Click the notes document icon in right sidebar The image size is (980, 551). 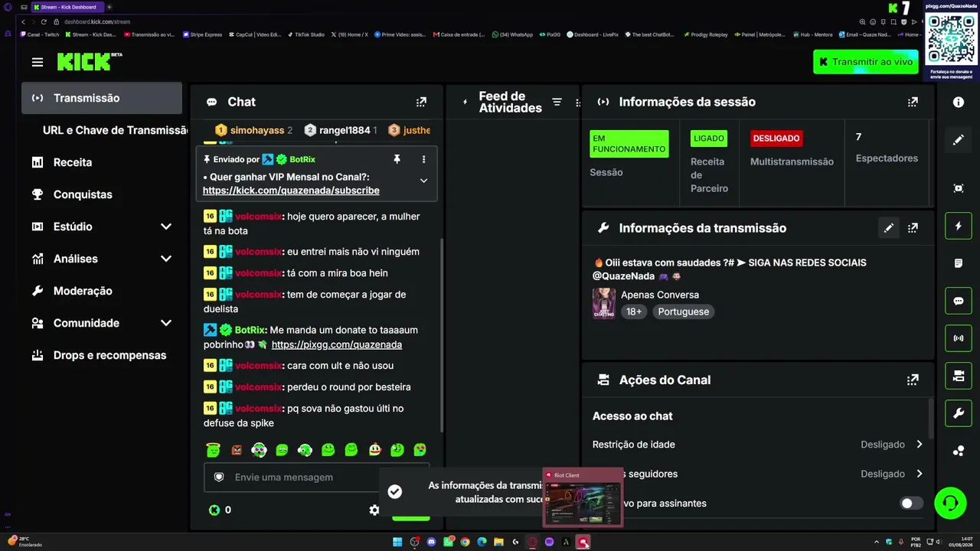pyautogui.click(x=959, y=263)
